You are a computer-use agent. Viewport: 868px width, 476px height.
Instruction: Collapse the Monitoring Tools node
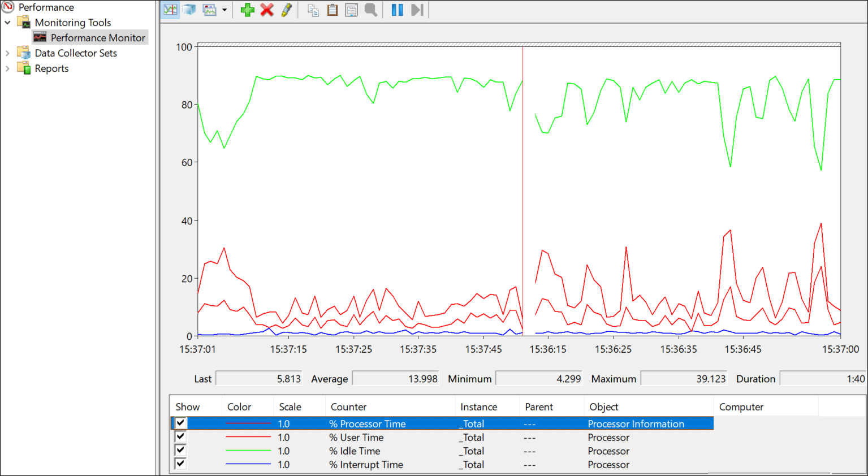tap(7, 22)
